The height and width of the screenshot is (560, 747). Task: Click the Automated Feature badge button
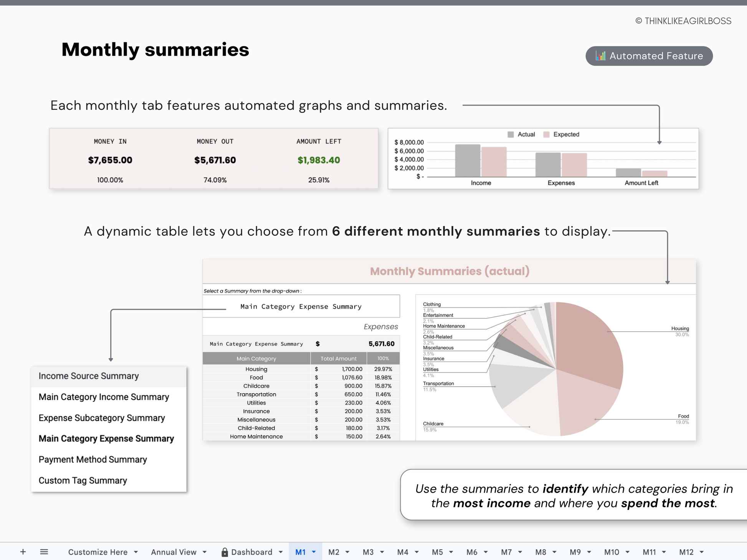pos(649,56)
